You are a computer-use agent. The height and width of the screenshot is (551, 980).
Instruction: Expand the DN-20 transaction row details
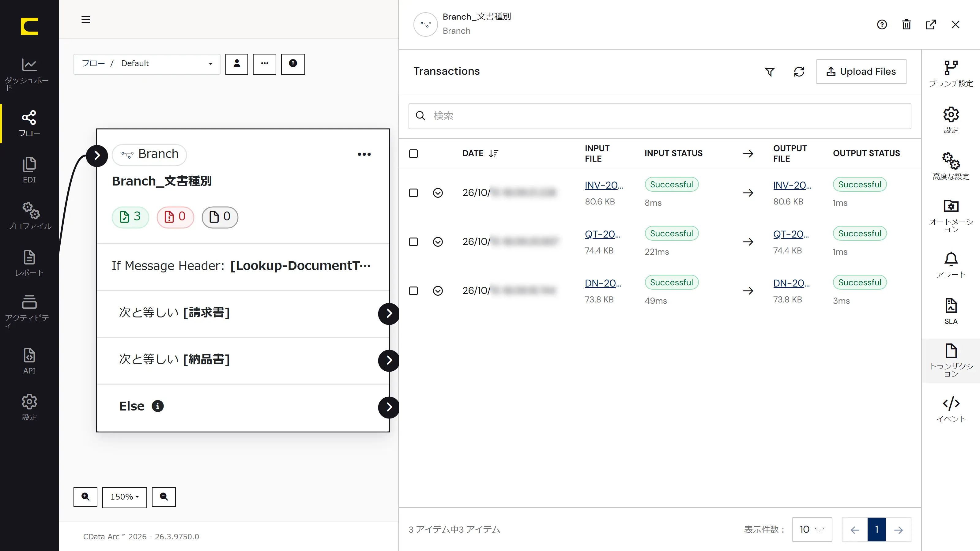tap(438, 291)
